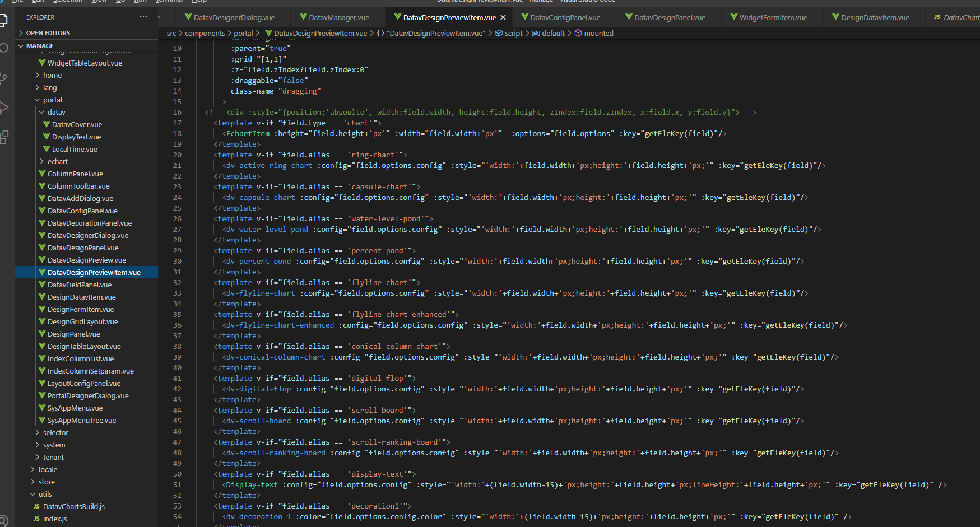
Task: Click the portal breadcrumb segment
Action: pos(243,33)
